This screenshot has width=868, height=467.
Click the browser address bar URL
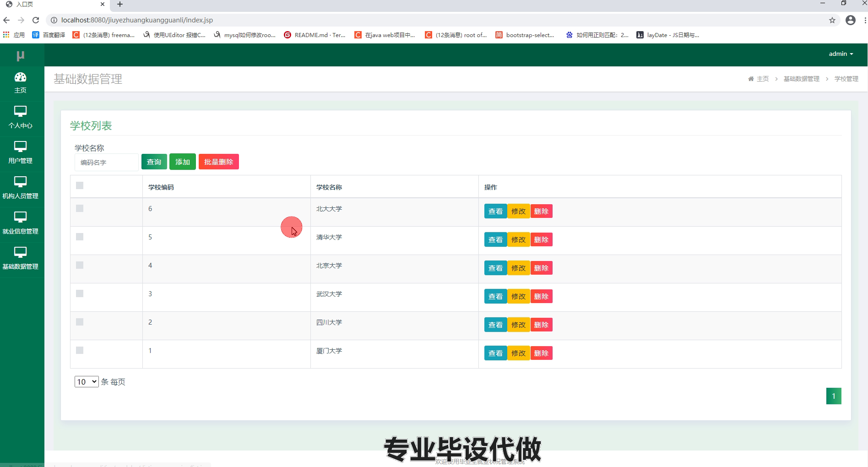click(x=137, y=20)
